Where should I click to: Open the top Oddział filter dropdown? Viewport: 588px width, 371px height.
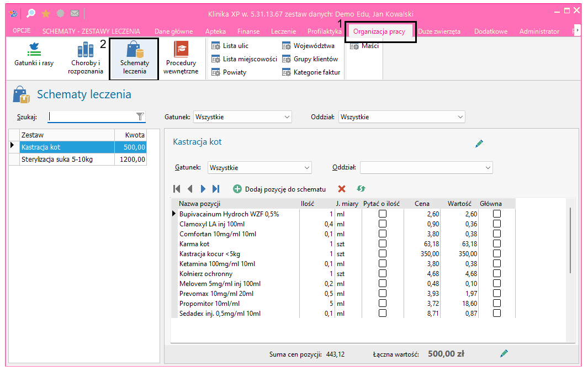(401, 116)
